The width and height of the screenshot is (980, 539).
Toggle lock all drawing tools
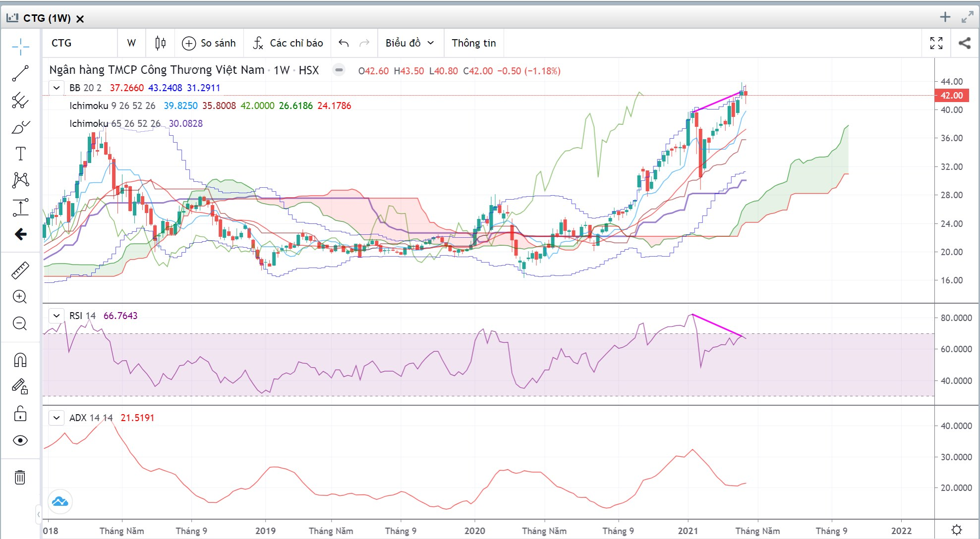pyautogui.click(x=20, y=413)
